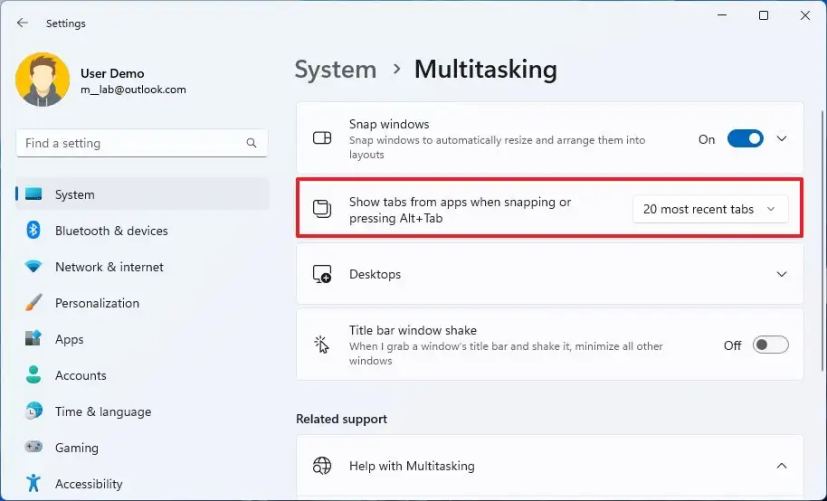Open the 20 most recent tabs dropdown
827x501 pixels.
(710, 209)
